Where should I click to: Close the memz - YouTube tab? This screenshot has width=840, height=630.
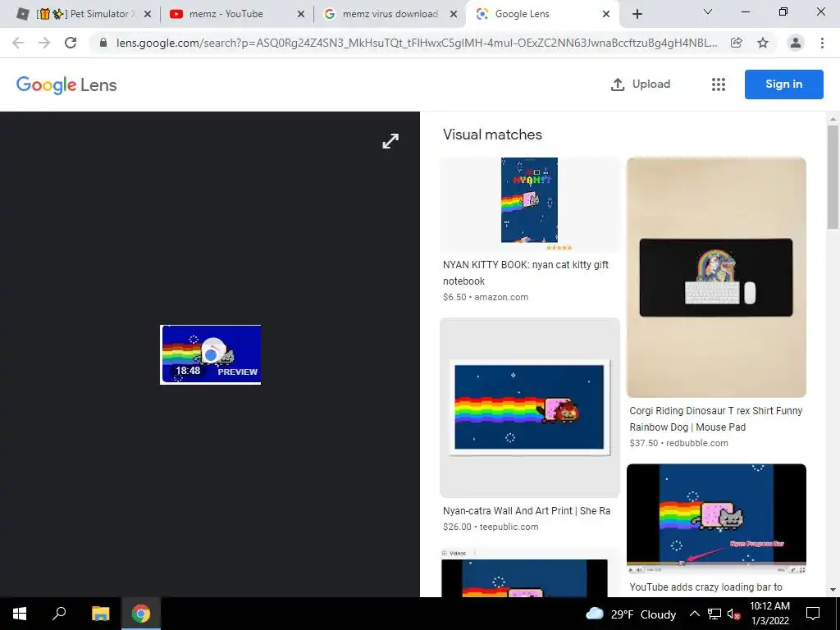coord(301,14)
